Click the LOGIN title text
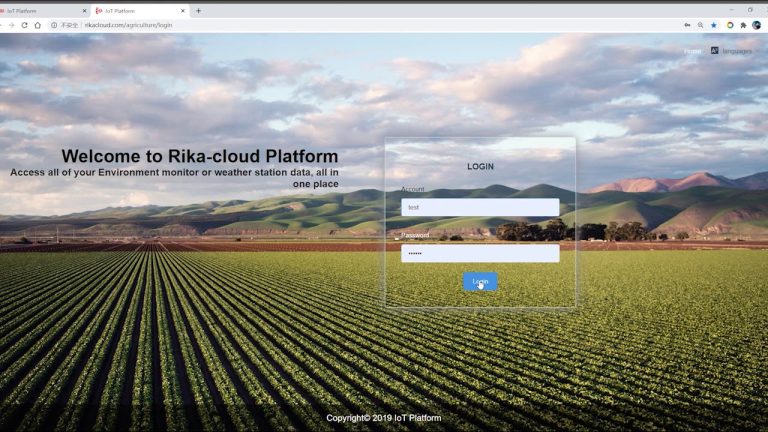Image resolution: width=768 pixels, height=432 pixels. 480,167
